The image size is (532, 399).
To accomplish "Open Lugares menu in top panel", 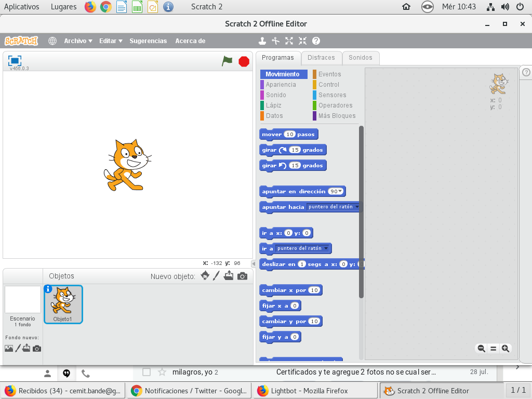I will click(63, 7).
